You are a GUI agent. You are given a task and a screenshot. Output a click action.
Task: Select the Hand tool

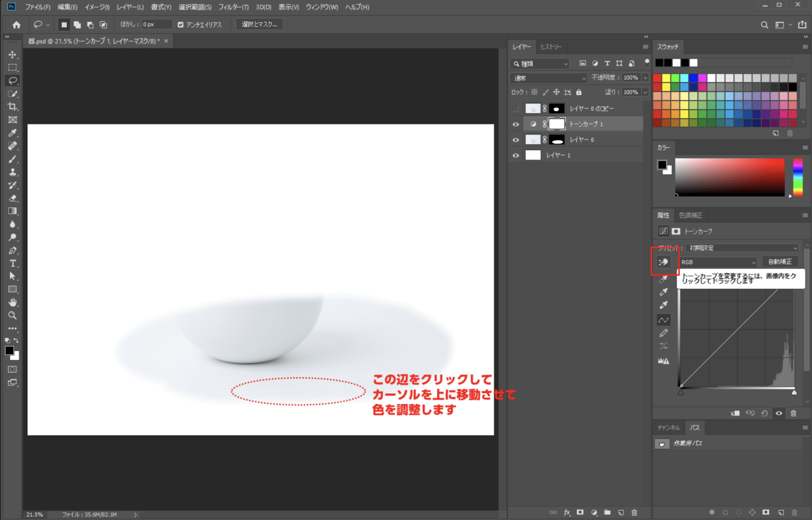[x=12, y=302]
